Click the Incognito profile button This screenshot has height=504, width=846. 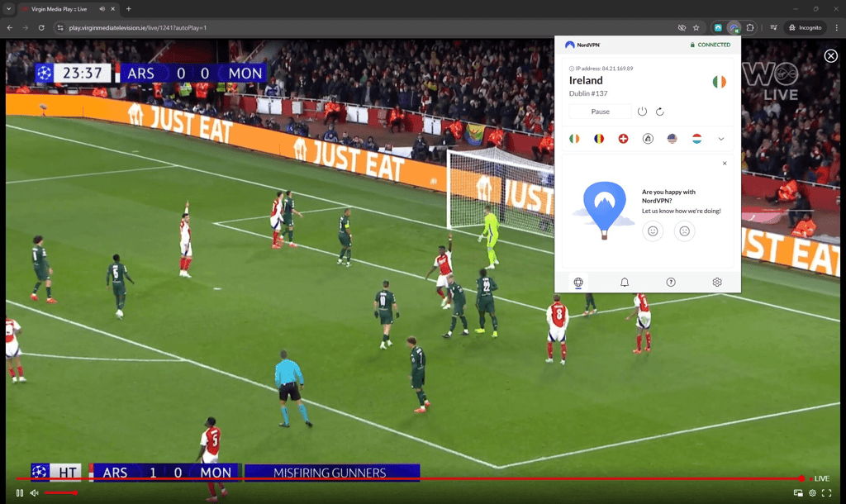click(x=805, y=27)
